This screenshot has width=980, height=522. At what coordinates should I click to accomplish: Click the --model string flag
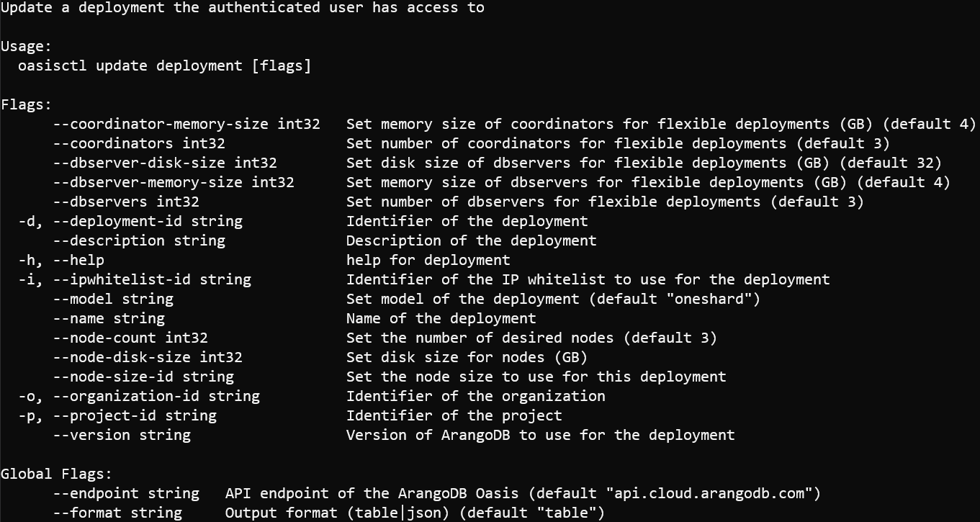tap(112, 299)
